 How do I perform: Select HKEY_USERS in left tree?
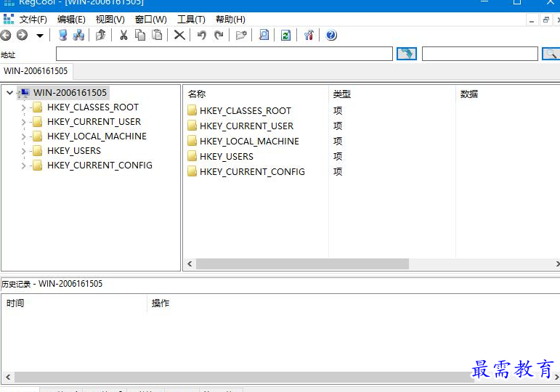(x=74, y=151)
